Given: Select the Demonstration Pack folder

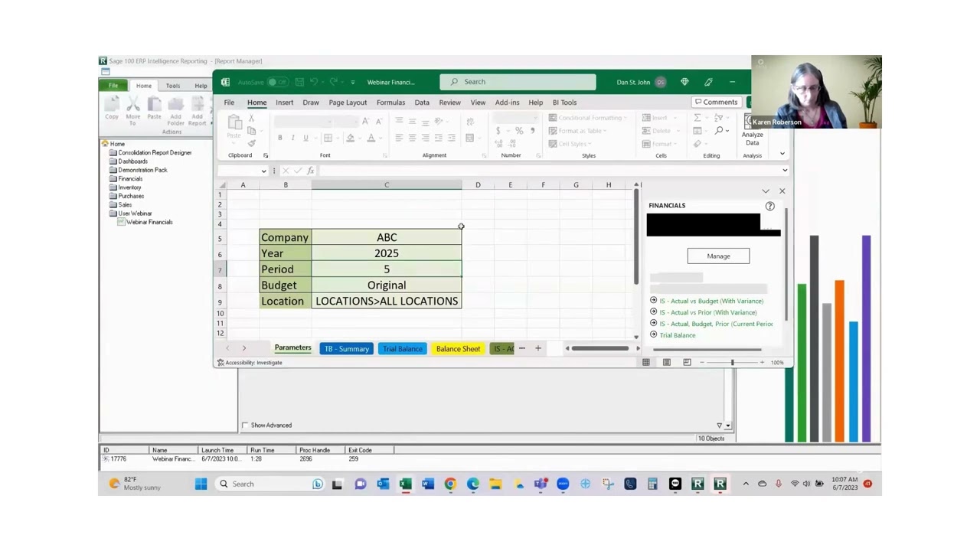Looking at the screenshot, I should click(x=142, y=170).
